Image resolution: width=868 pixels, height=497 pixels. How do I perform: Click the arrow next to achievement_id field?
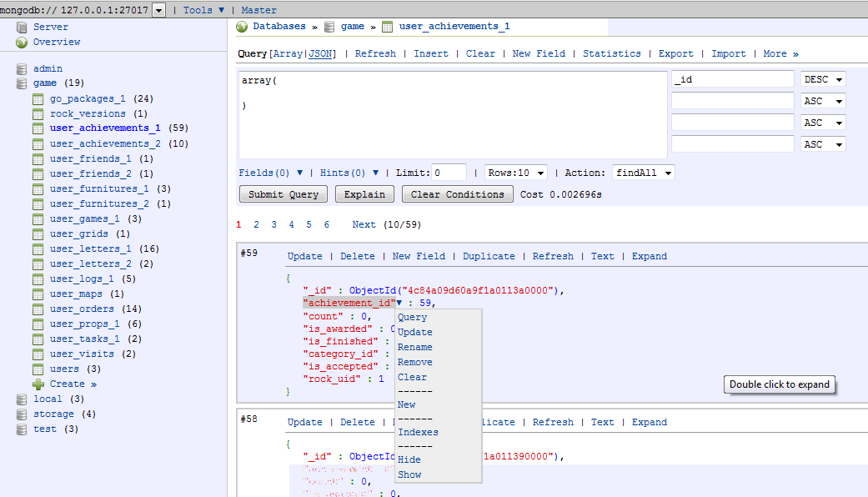pyautogui.click(x=399, y=303)
